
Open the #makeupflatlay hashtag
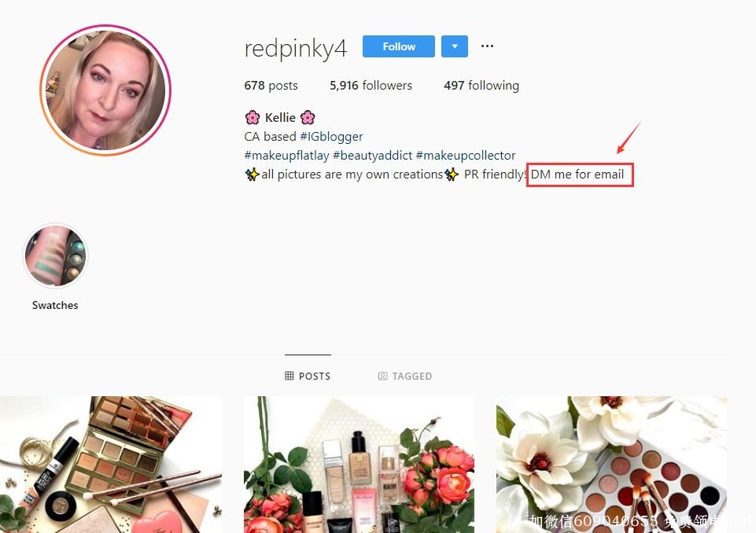286,155
